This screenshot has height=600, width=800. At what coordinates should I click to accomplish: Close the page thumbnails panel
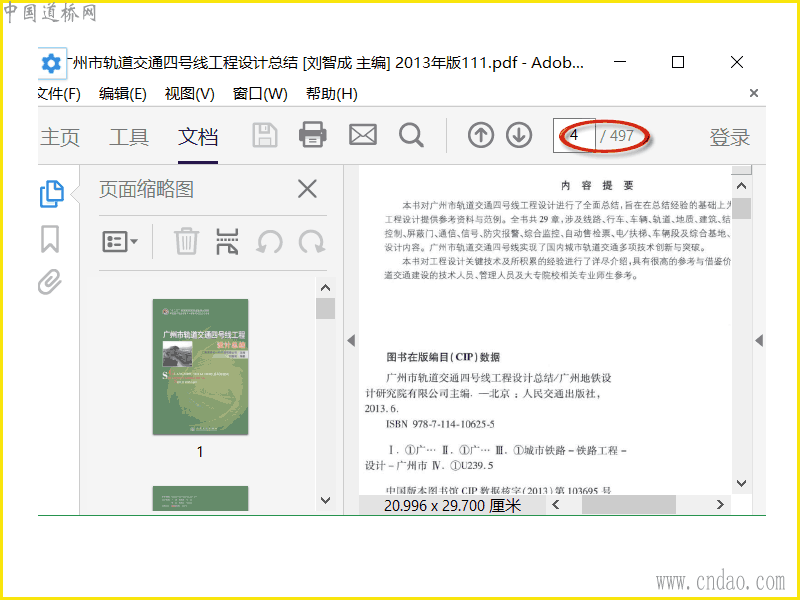307,189
